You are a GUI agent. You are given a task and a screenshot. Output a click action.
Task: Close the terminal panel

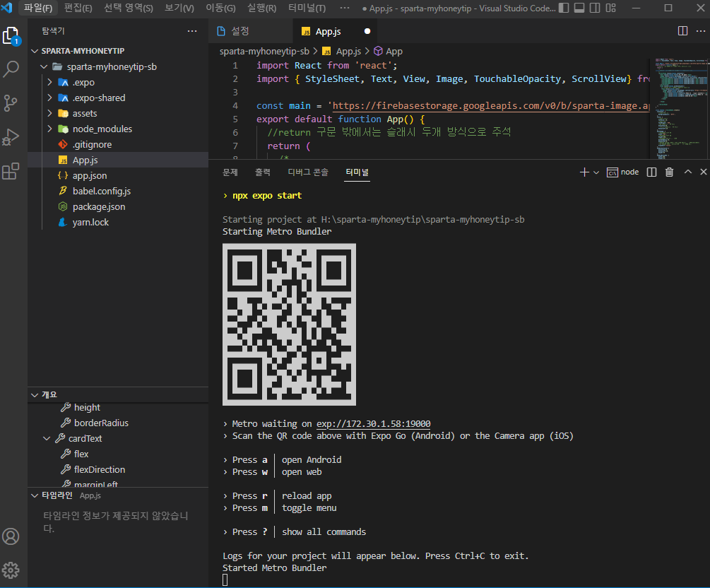(x=703, y=172)
